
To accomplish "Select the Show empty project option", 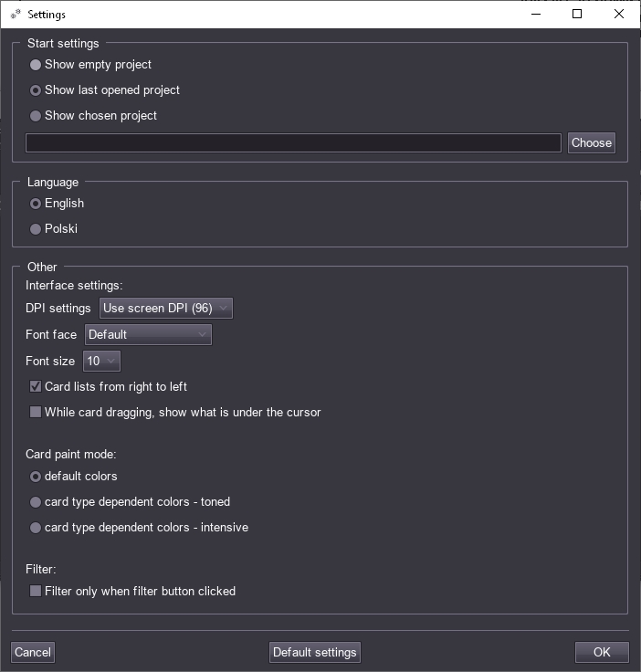I will pyautogui.click(x=36, y=65).
